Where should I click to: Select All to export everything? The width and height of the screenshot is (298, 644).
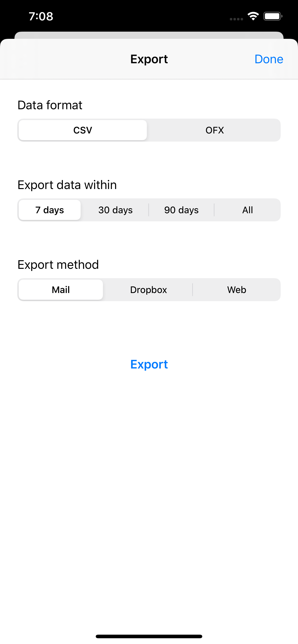click(x=247, y=210)
